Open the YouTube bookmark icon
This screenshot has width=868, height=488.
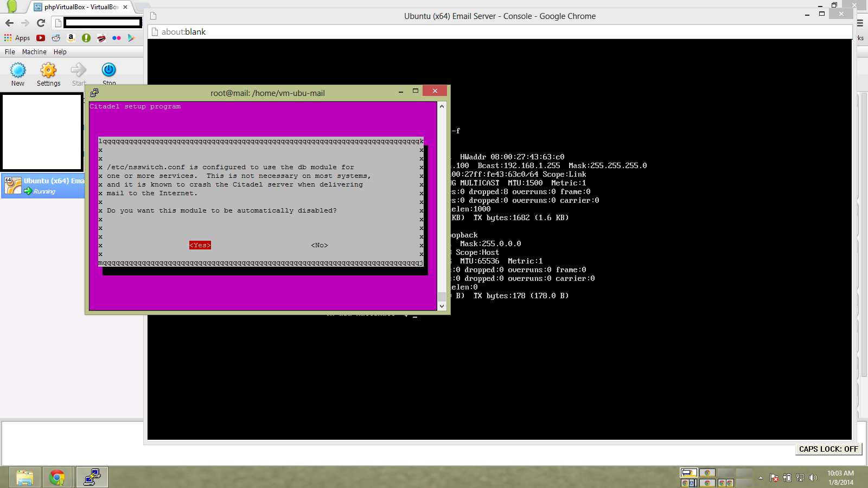[41, 38]
